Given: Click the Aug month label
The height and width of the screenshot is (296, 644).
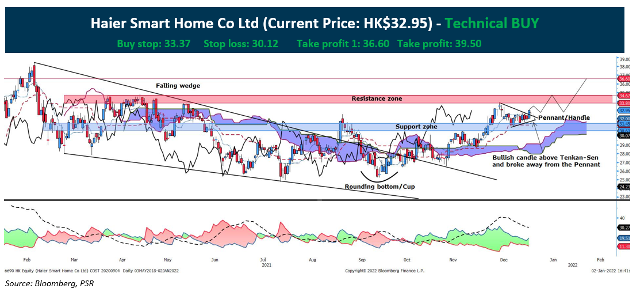Looking at the screenshot, I should tap(313, 260).
